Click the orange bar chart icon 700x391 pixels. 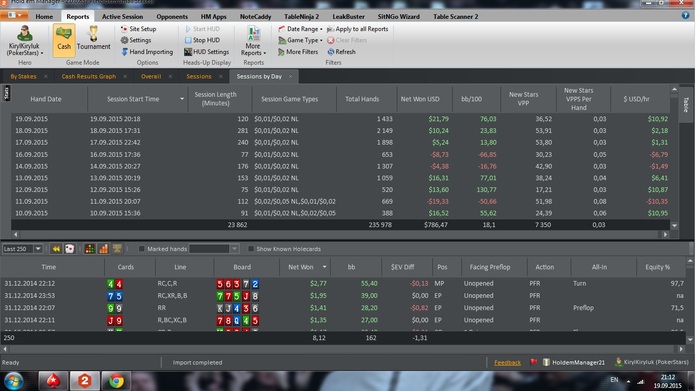104,249
